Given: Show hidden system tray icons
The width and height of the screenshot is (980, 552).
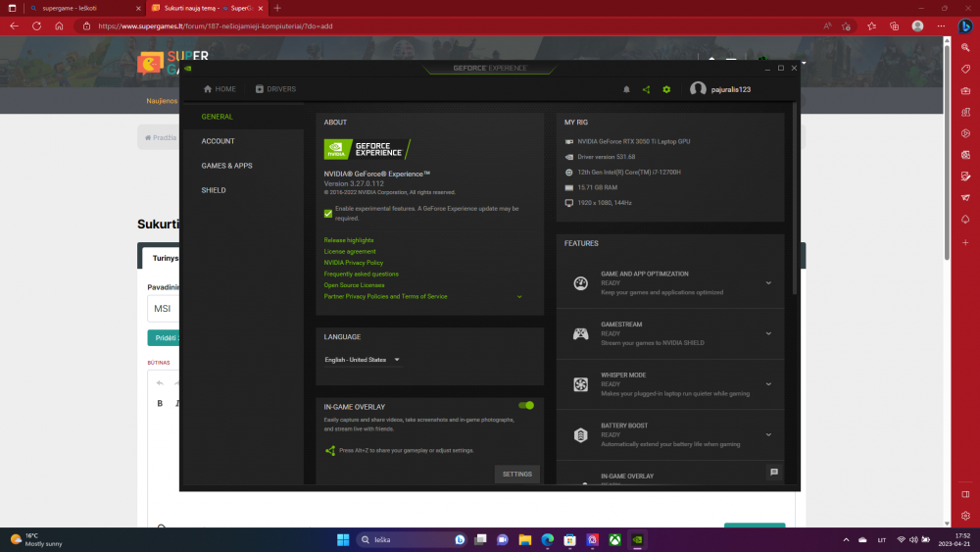Looking at the screenshot, I should [x=847, y=539].
